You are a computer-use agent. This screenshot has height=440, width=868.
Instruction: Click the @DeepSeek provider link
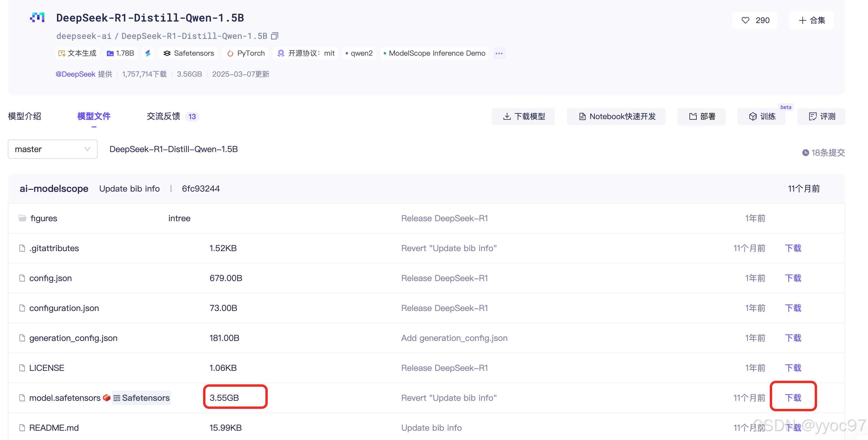tap(75, 74)
